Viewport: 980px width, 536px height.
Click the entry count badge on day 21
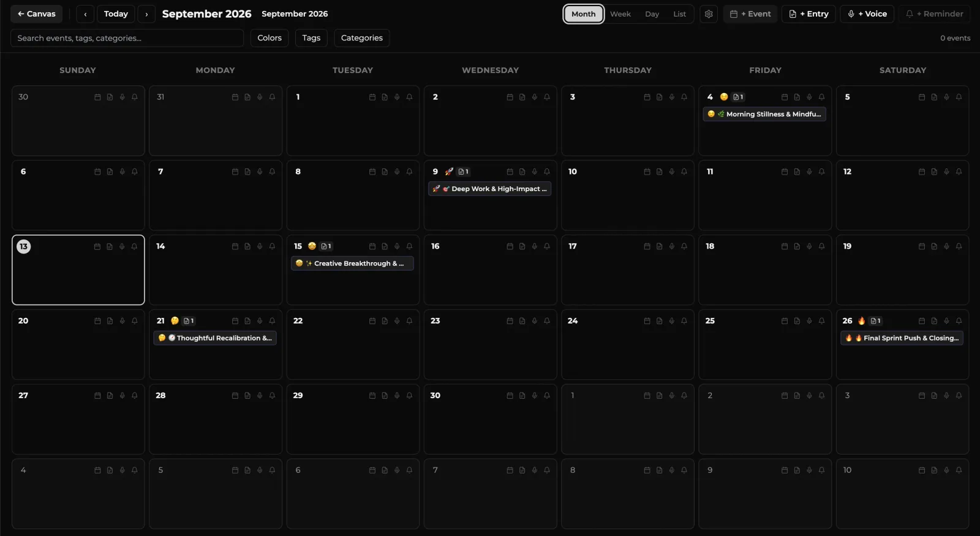coord(189,321)
